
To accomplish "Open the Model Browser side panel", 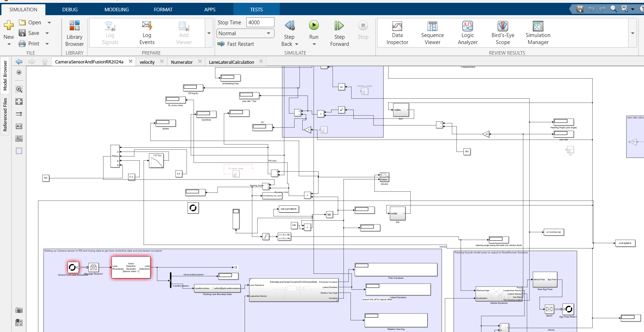I will pos(5,75).
